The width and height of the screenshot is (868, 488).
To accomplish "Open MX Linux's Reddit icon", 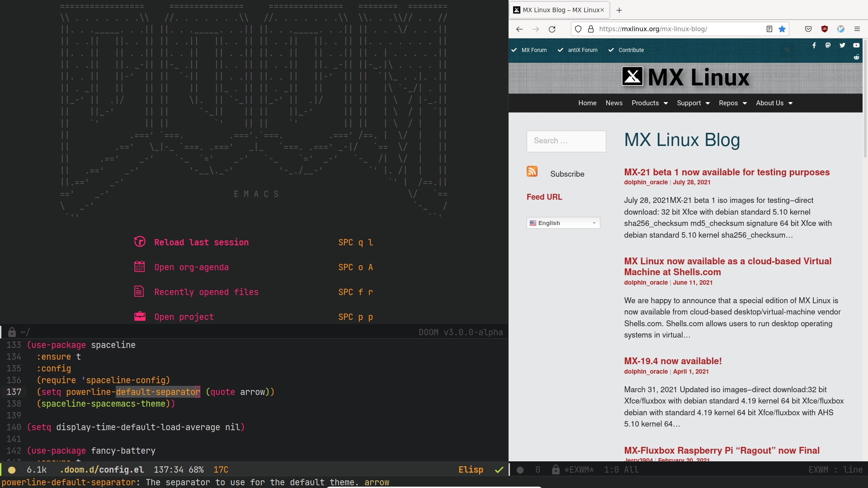I will 857,57.
